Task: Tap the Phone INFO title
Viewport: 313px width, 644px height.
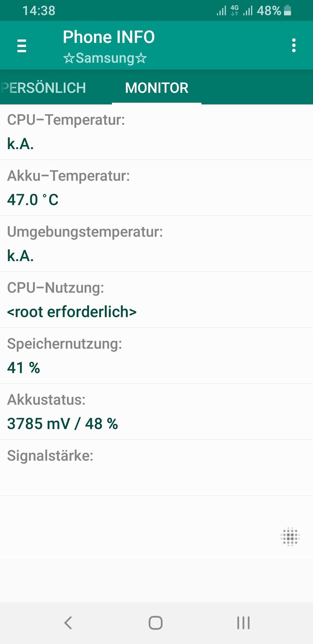Action: [109, 37]
